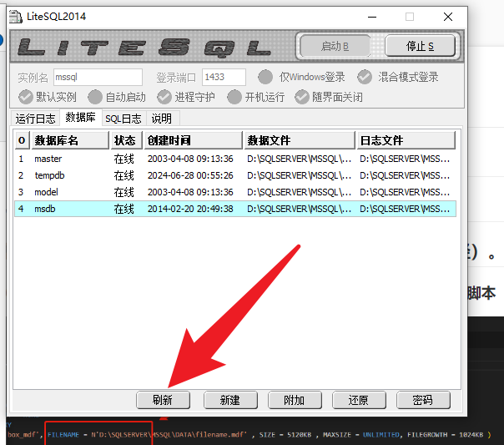The height and width of the screenshot is (445, 504).
Task: Close the LiteSQL2014 window
Action: tap(448, 17)
